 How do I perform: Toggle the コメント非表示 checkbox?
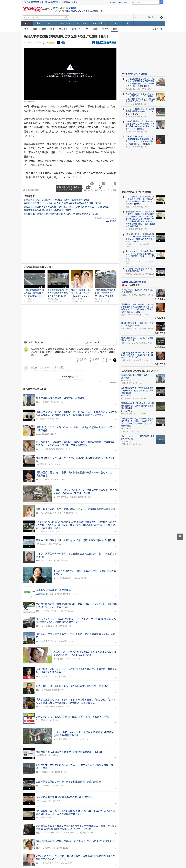(x=102, y=382)
